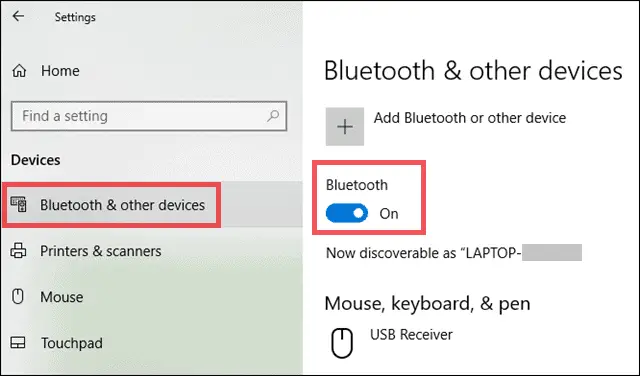
Task: Click the Now discoverable as LAPTOP text
Action: [x=454, y=253]
